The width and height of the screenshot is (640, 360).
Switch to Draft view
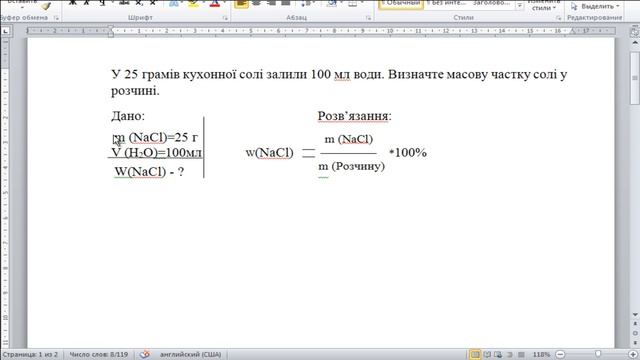521,354
